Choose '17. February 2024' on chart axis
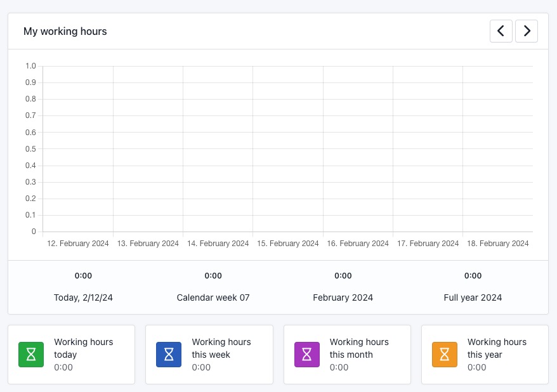This screenshot has width=557, height=392. click(428, 244)
